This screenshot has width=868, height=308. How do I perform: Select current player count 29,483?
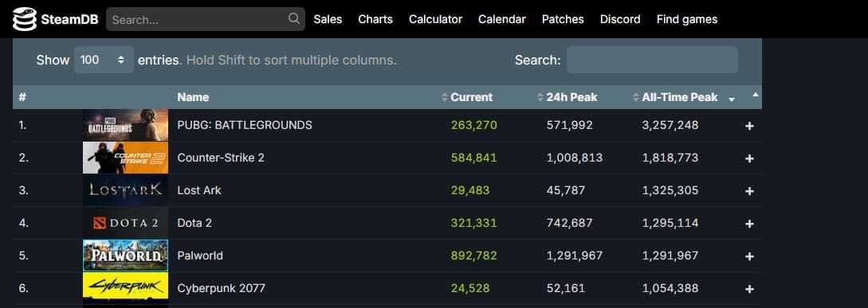470,190
